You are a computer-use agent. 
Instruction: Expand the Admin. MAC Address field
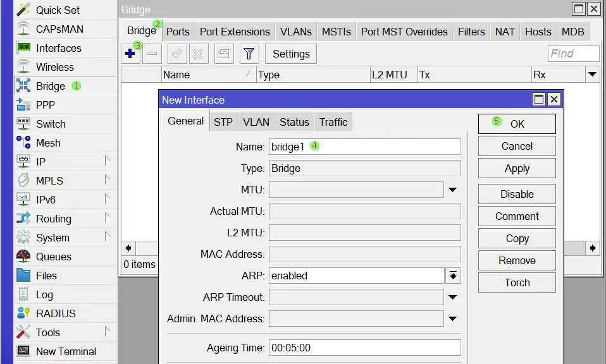click(453, 319)
